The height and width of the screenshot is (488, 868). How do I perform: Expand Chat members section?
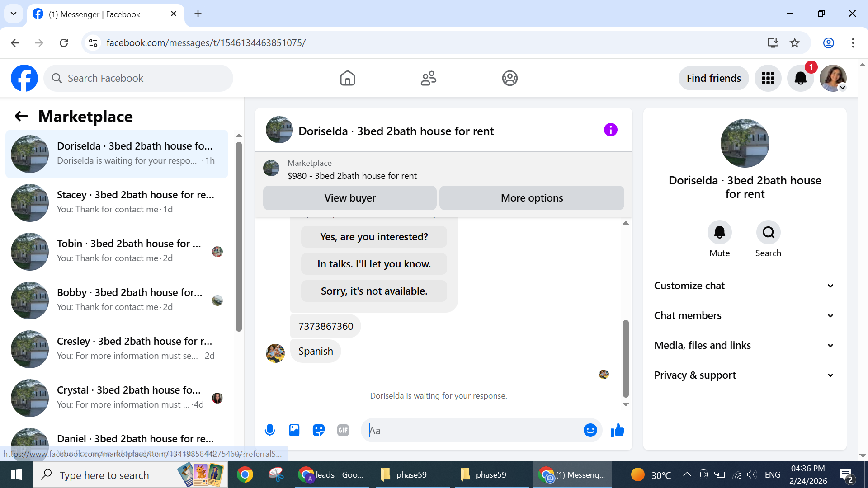[x=745, y=315]
